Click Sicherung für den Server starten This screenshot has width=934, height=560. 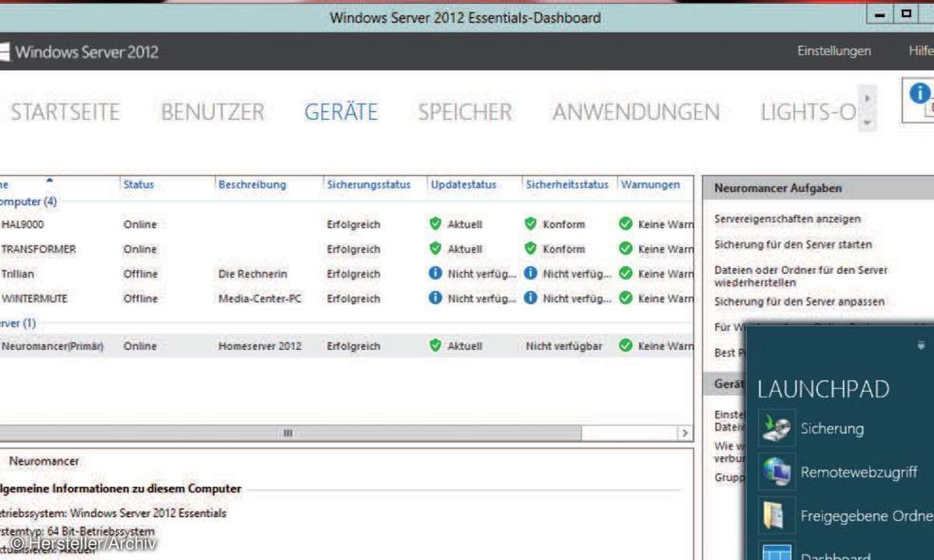[x=793, y=244]
